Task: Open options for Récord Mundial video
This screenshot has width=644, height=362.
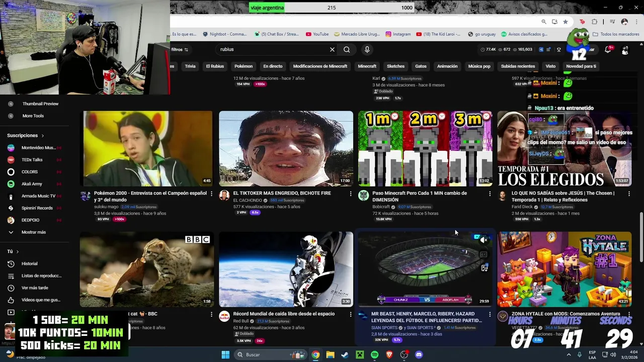Action: 351,314
